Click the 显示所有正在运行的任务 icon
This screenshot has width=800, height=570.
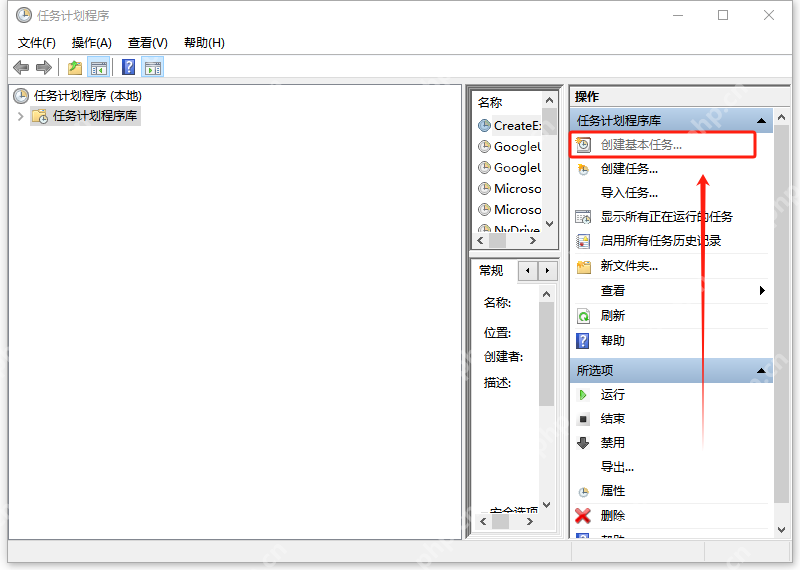[x=583, y=217]
